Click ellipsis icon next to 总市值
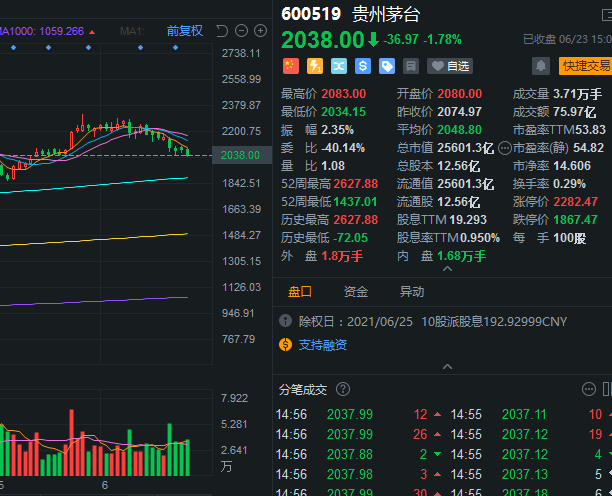This screenshot has width=612, height=496. pyautogui.click(x=505, y=148)
